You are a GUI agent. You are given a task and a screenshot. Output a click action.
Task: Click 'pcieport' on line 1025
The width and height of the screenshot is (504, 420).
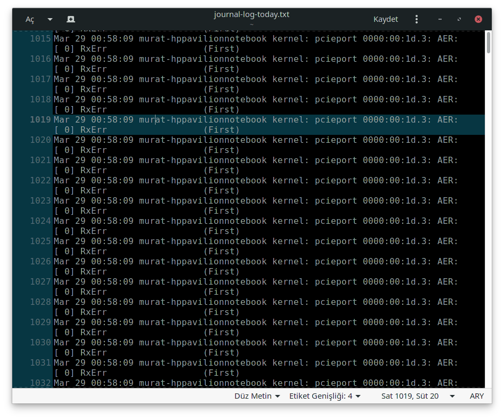click(x=336, y=241)
